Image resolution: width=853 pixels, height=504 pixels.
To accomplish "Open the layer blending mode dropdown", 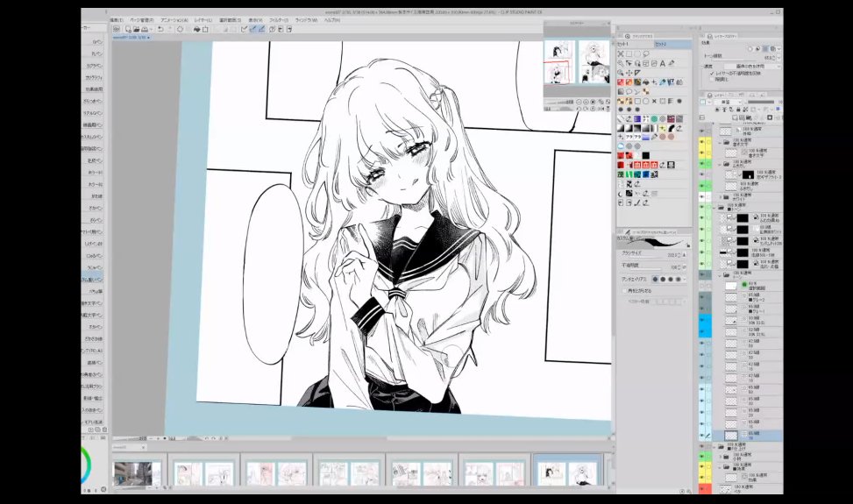I will coord(728,102).
